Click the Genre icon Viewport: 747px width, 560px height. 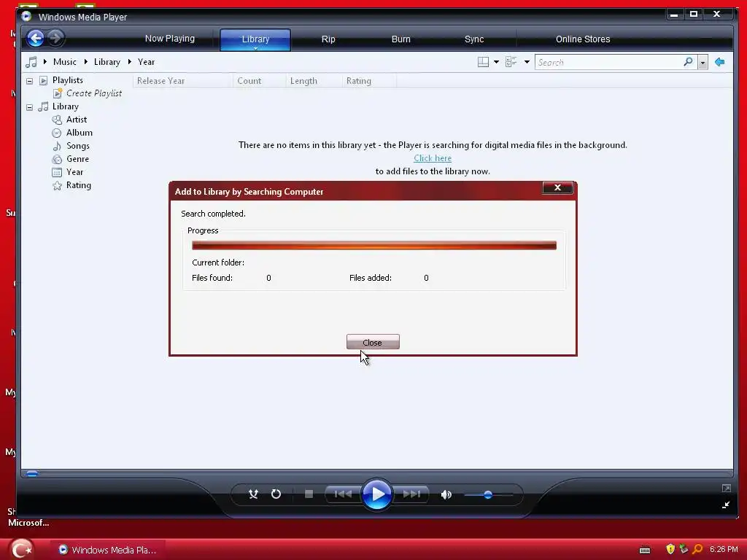[x=57, y=159]
